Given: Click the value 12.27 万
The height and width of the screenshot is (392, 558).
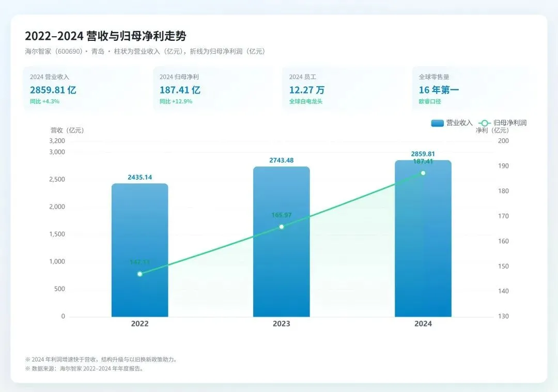Looking at the screenshot, I should [307, 90].
